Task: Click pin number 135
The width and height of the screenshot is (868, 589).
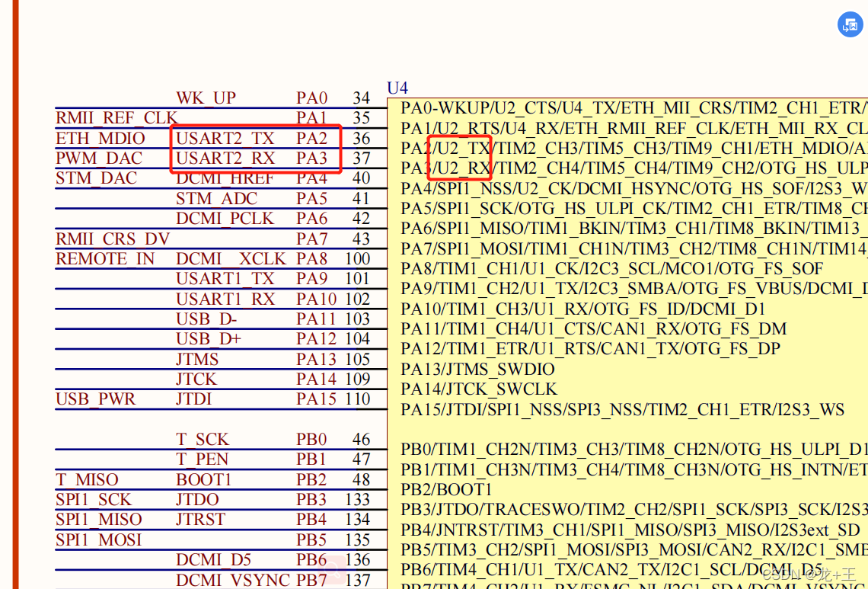Action: click(x=357, y=539)
